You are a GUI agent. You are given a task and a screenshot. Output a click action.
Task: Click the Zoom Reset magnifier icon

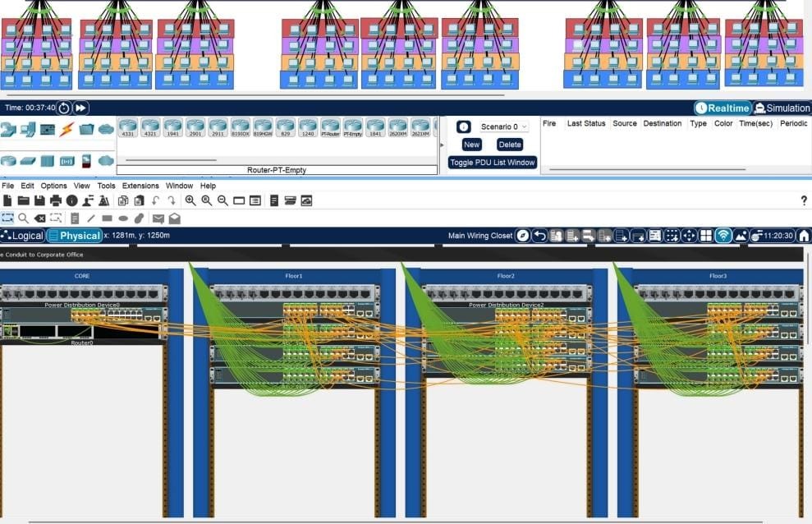[207, 200]
